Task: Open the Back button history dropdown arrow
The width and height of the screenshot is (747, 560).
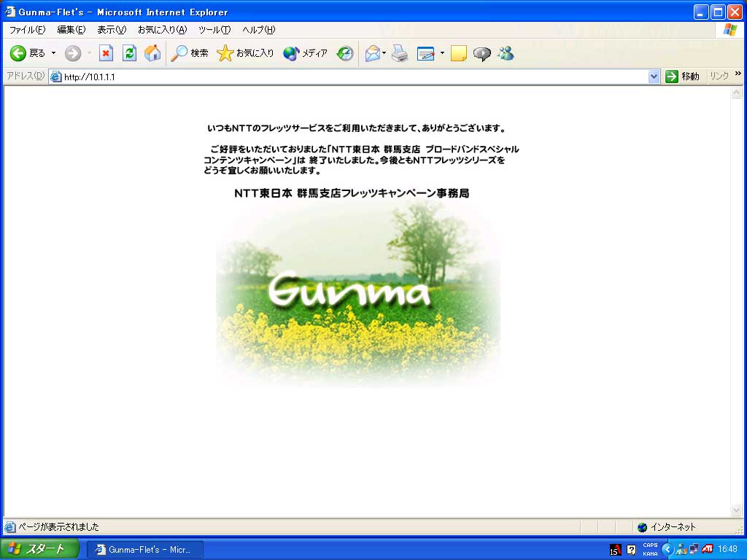Action: [53, 53]
